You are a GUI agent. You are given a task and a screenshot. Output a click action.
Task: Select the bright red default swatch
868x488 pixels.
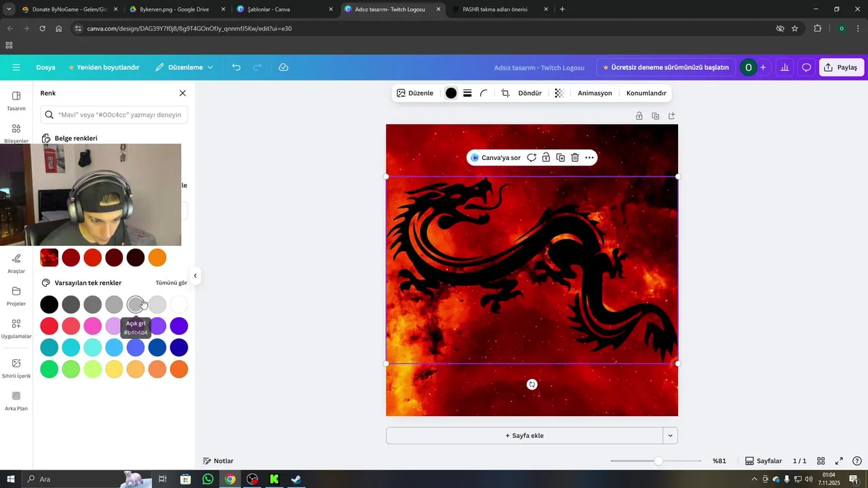[49, 326]
